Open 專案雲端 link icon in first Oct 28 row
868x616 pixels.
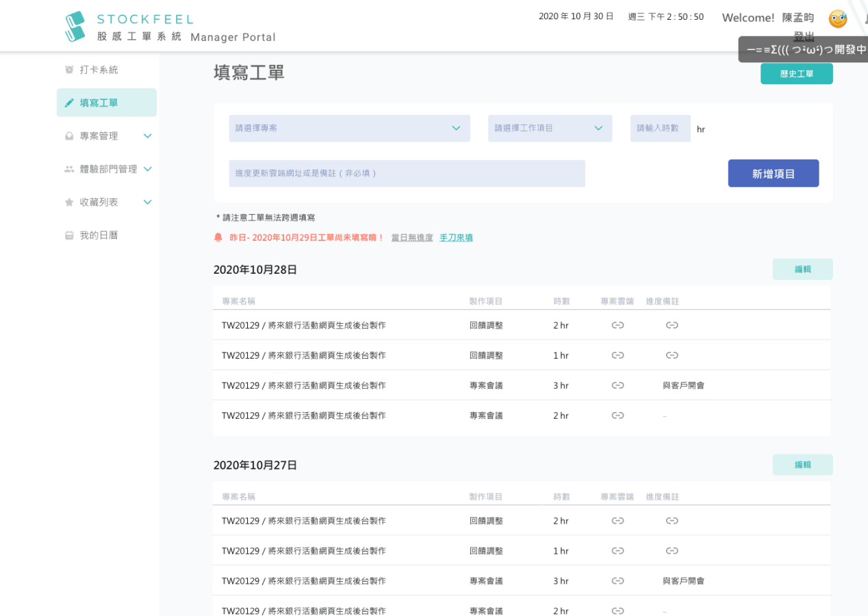tap(617, 325)
